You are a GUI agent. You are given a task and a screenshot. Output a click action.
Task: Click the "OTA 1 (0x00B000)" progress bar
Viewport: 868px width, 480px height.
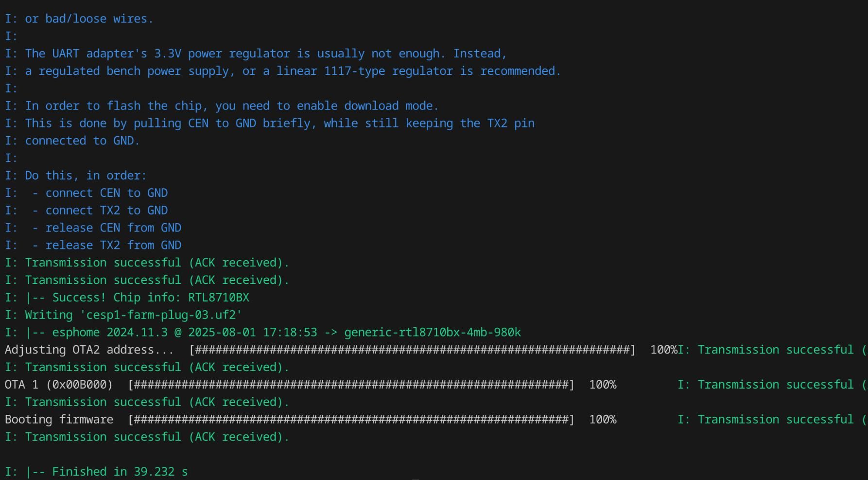tap(351, 385)
